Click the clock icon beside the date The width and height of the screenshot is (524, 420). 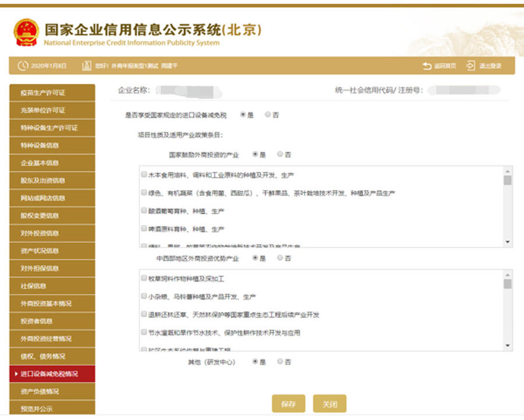tap(23, 66)
